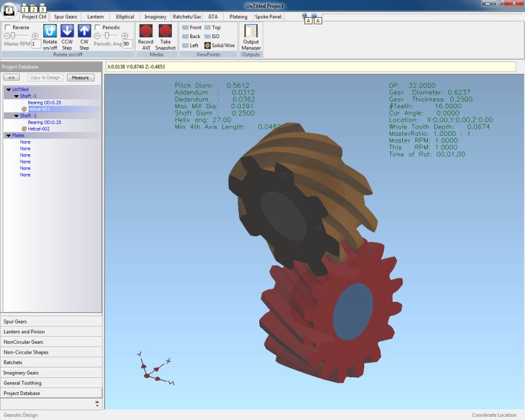Click the Measure button

tap(80, 77)
